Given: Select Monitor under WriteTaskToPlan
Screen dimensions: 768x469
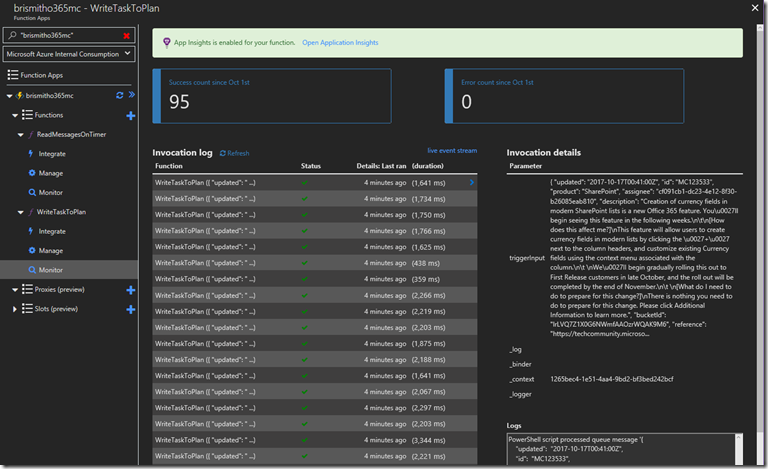Looking at the screenshot, I should point(50,270).
